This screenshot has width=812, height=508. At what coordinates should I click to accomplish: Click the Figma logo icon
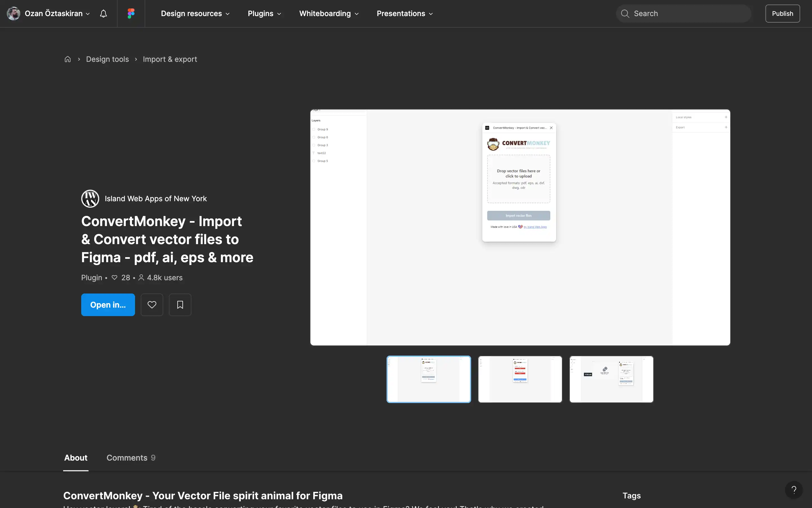click(x=131, y=14)
